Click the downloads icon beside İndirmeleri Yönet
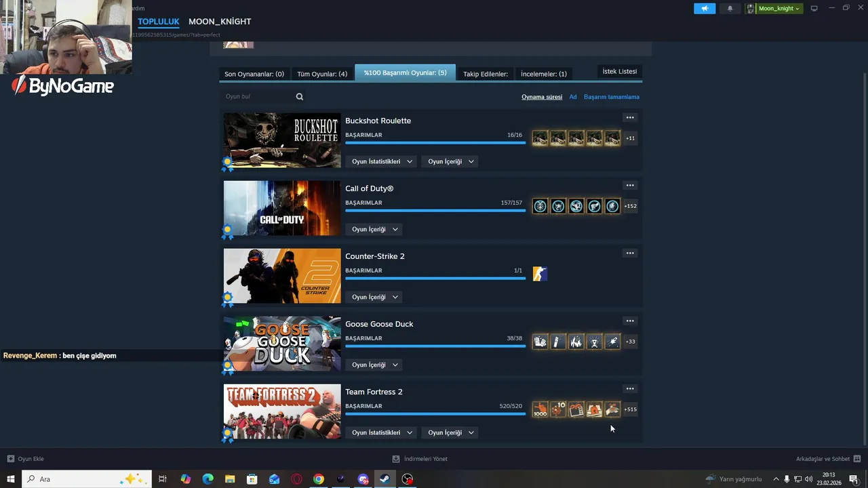The width and height of the screenshot is (868, 488). coord(396,459)
